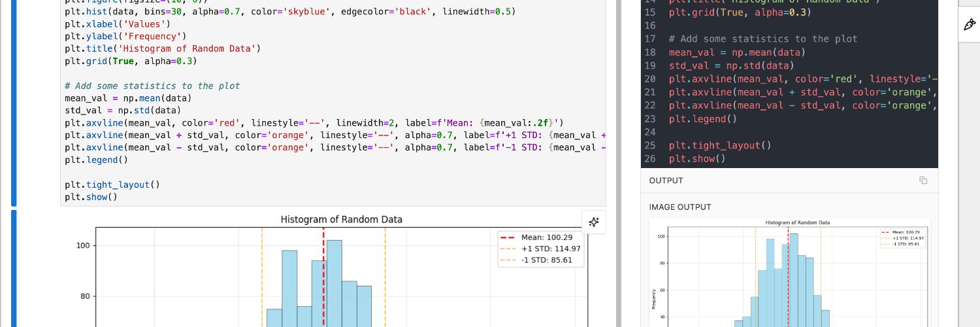Click 'mean_val = np.mean(data)' in notebook cell
The width and height of the screenshot is (980, 327).
tap(128, 98)
